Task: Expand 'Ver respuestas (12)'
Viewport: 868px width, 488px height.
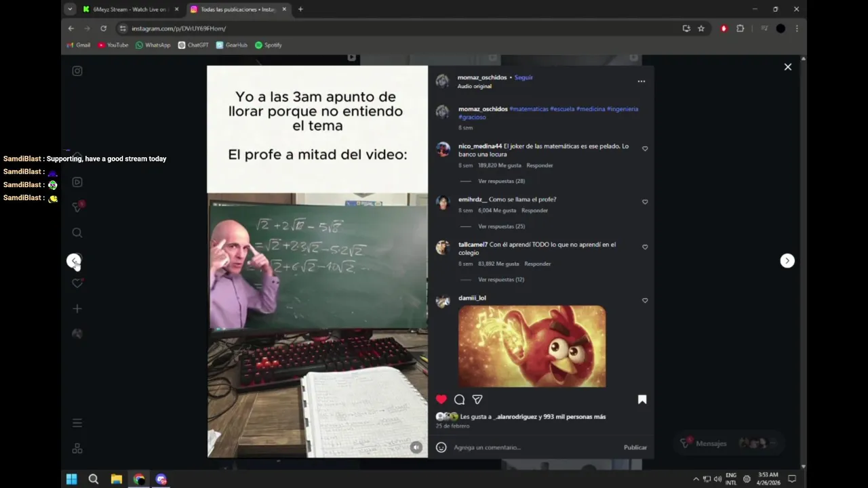Action: [501, 279]
